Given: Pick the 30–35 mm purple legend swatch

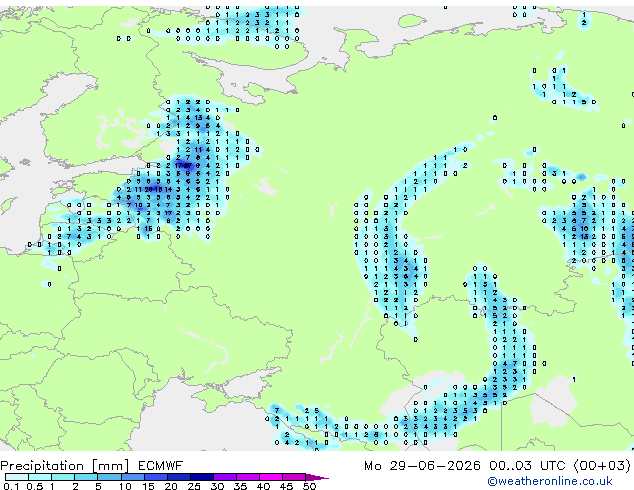Looking at the screenshot, I should (x=225, y=477).
